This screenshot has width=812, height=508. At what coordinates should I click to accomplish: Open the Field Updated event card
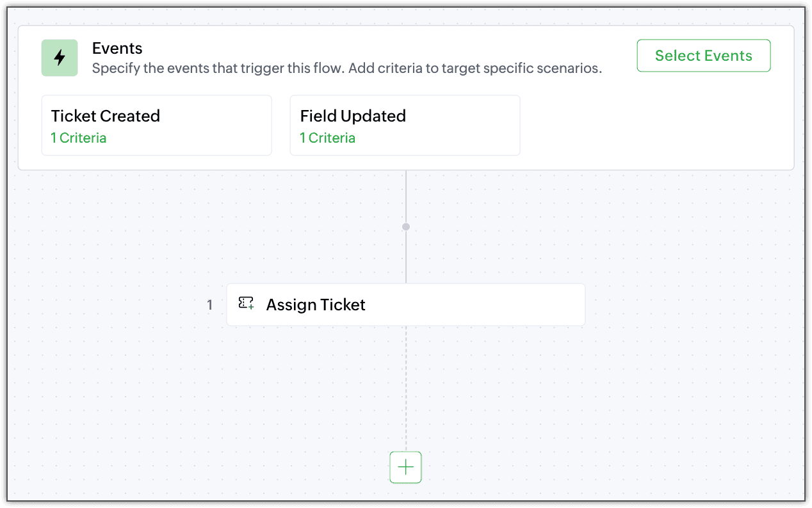[x=405, y=125]
